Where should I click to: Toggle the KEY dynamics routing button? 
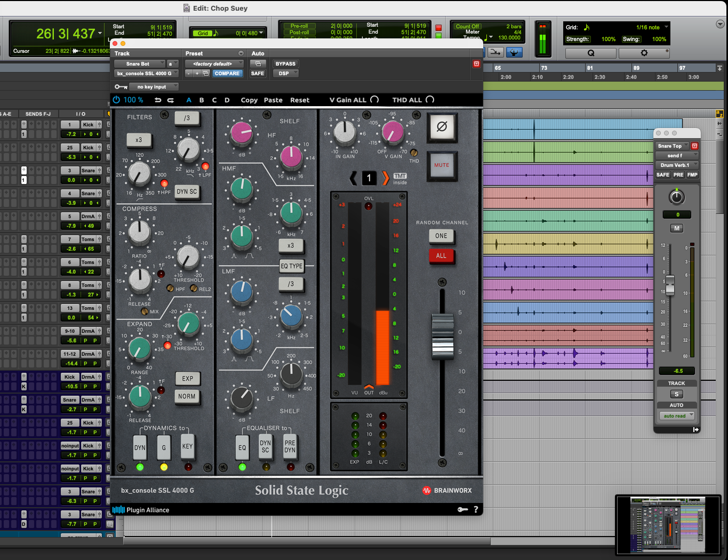point(187,446)
